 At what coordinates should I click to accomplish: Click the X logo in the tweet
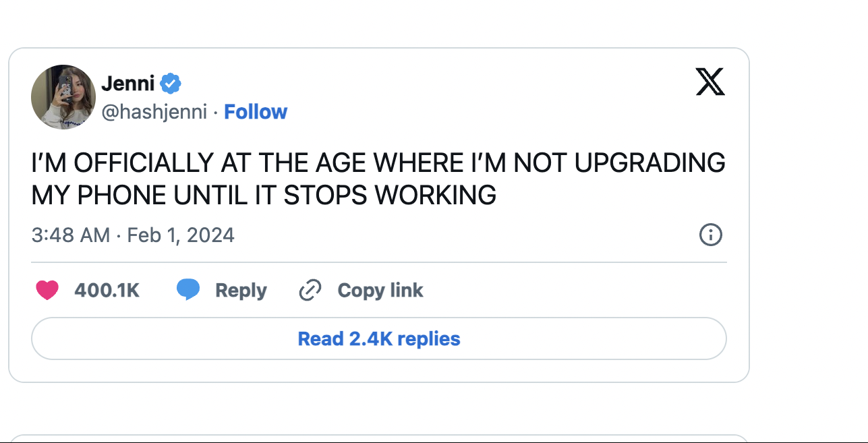[710, 83]
